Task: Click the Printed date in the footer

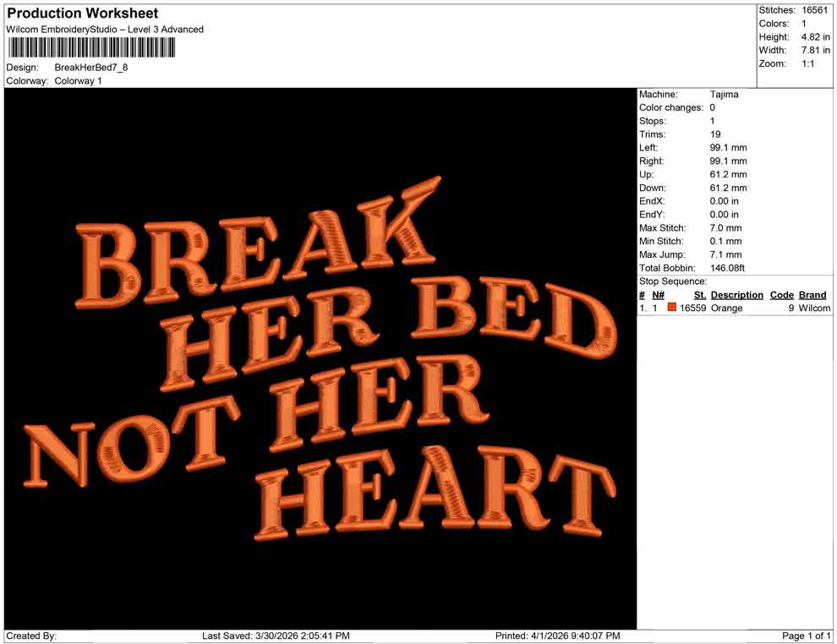Action: coord(558,636)
